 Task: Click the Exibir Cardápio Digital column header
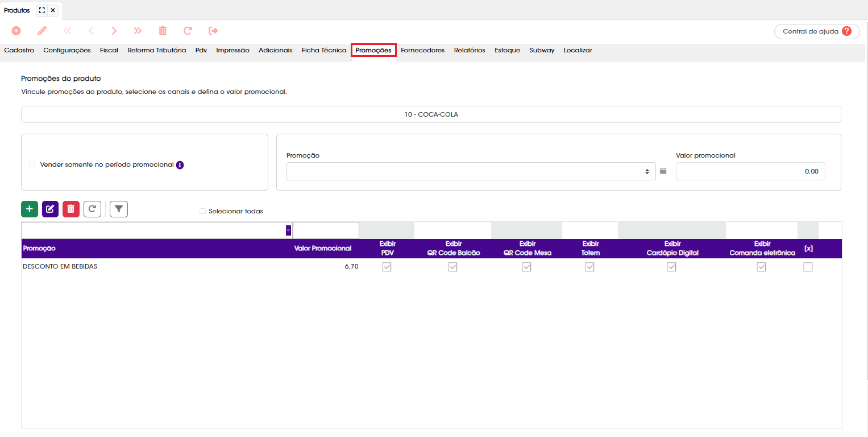[672, 249]
